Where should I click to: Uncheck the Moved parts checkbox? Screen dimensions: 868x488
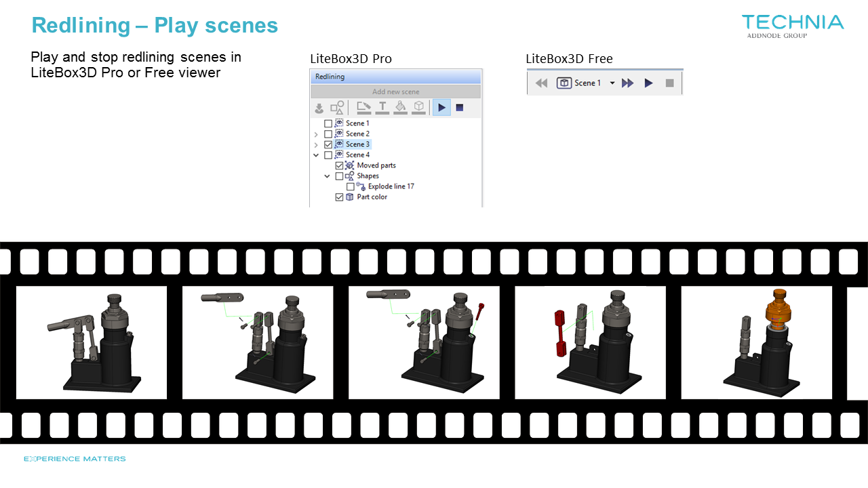click(340, 165)
